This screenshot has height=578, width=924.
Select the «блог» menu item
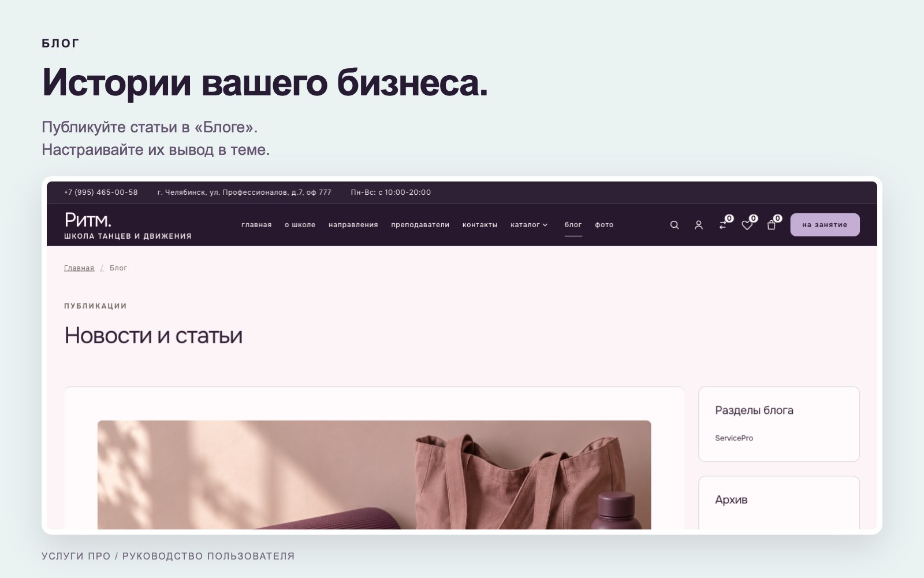coord(573,225)
